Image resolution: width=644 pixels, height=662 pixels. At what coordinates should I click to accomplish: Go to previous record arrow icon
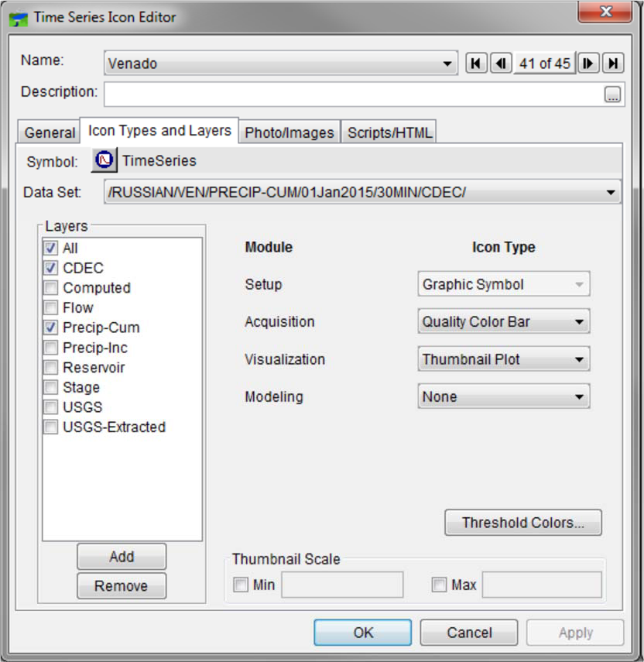coord(501,63)
